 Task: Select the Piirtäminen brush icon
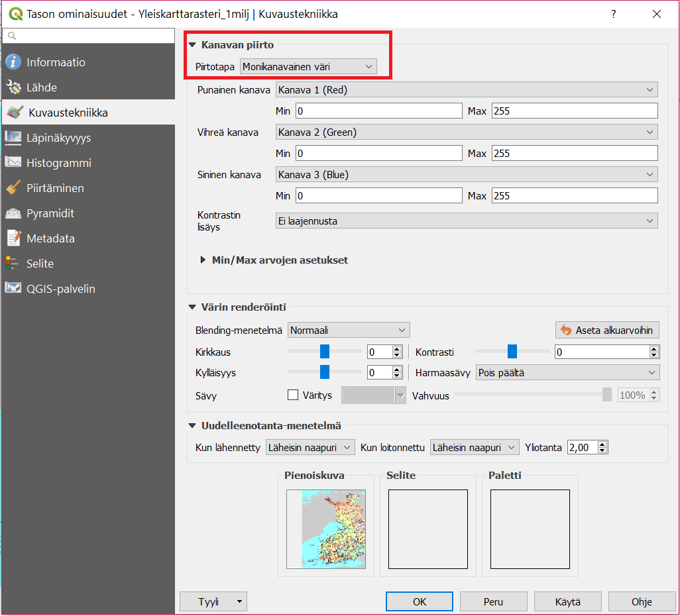[13, 188]
